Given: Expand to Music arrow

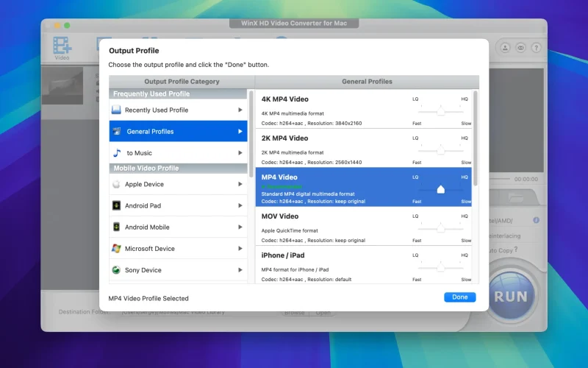Looking at the screenshot, I should point(240,153).
